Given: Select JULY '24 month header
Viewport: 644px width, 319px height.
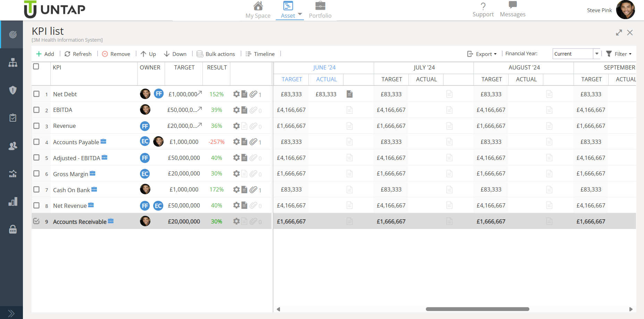Looking at the screenshot, I should click(x=424, y=67).
